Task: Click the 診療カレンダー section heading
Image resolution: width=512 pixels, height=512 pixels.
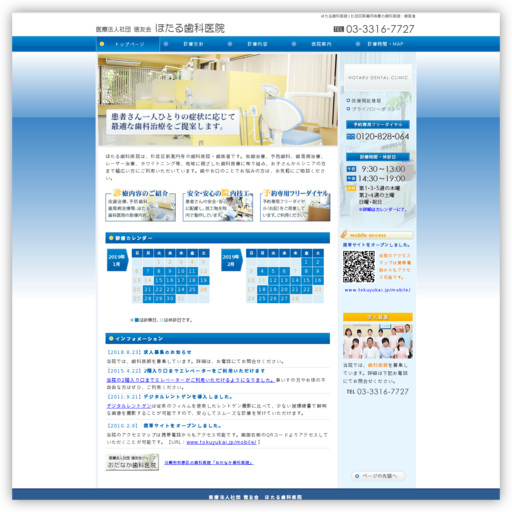Action: coord(218,238)
